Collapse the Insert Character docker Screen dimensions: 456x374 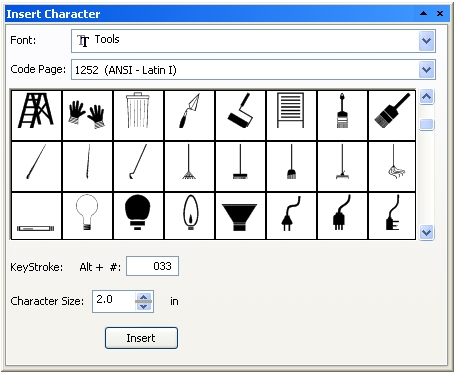(x=423, y=14)
